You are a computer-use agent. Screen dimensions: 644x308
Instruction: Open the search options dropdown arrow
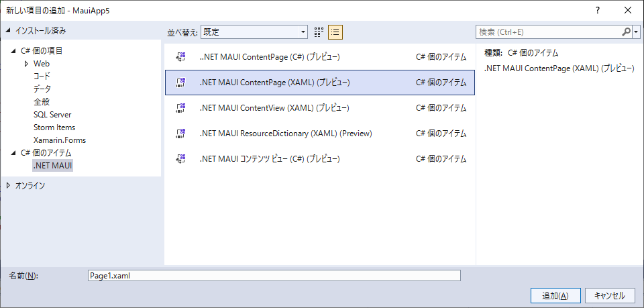pos(636,32)
